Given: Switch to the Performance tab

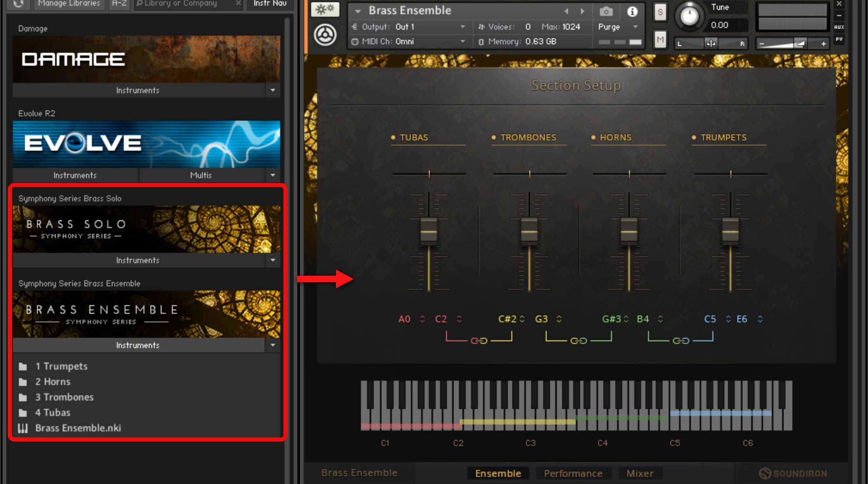Looking at the screenshot, I should 573,473.
